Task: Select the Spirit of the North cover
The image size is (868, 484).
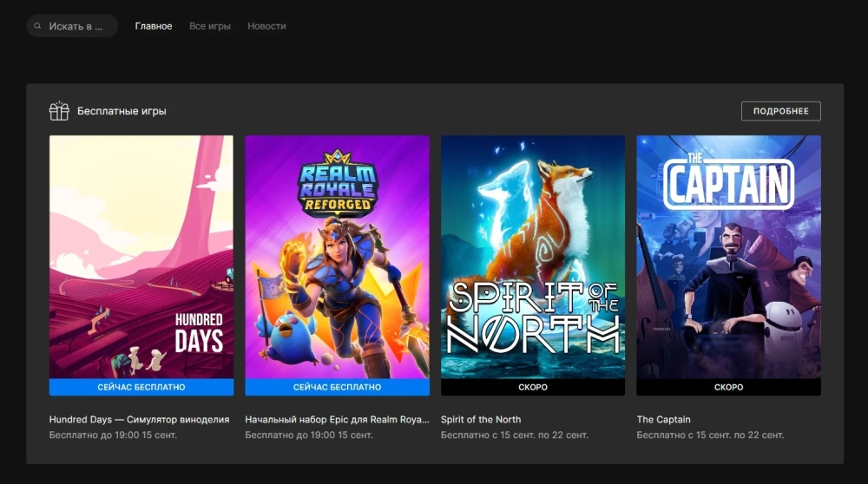Action: [533, 256]
